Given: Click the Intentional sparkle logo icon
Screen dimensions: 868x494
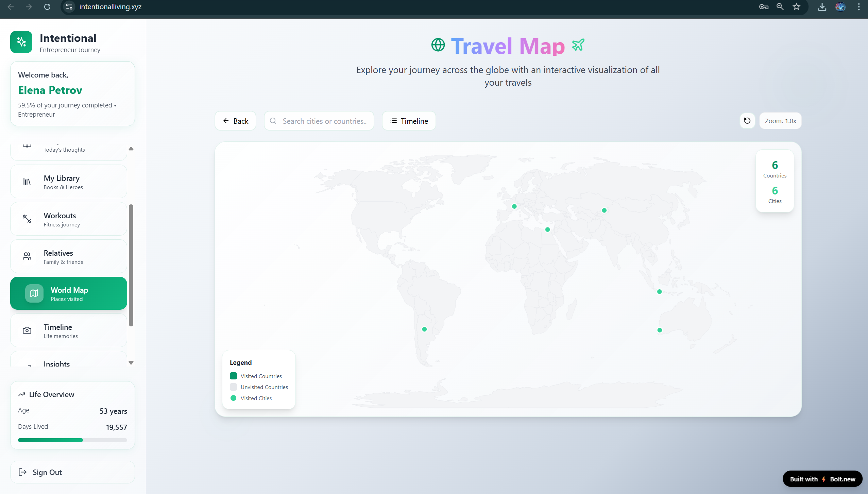Looking at the screenshot, I should (x=21, y=42).
